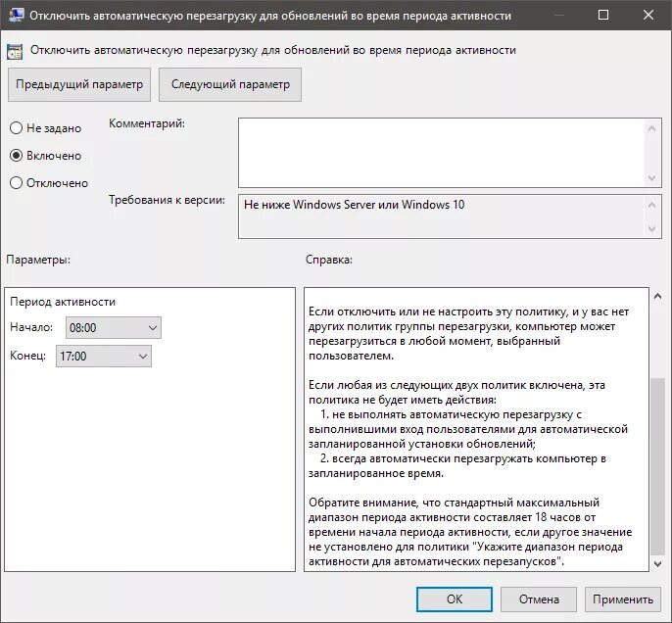Click the 'Параметры:' label

38,260
